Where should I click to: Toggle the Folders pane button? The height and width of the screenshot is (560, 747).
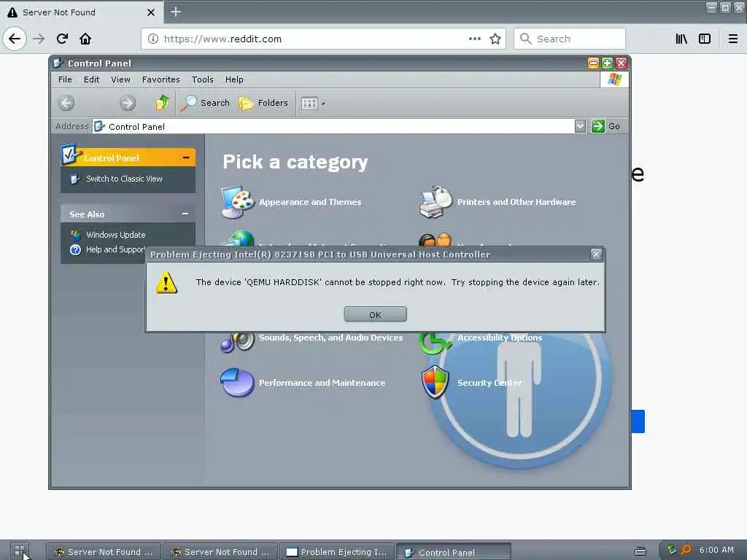point(263,103)
